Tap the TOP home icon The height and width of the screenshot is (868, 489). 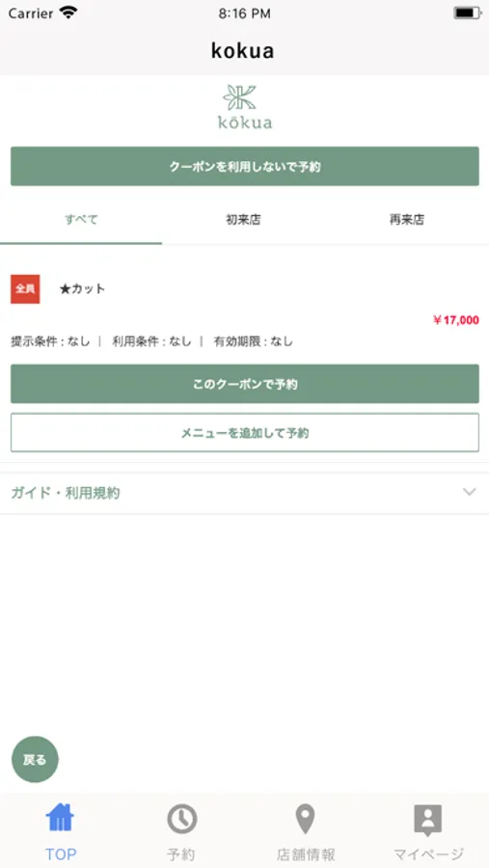tap(60, 818)
